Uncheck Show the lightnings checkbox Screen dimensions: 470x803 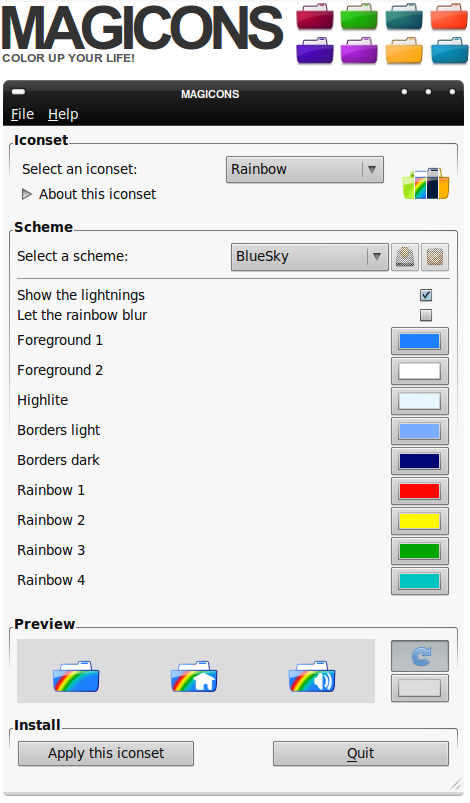(x=426, y=295)
